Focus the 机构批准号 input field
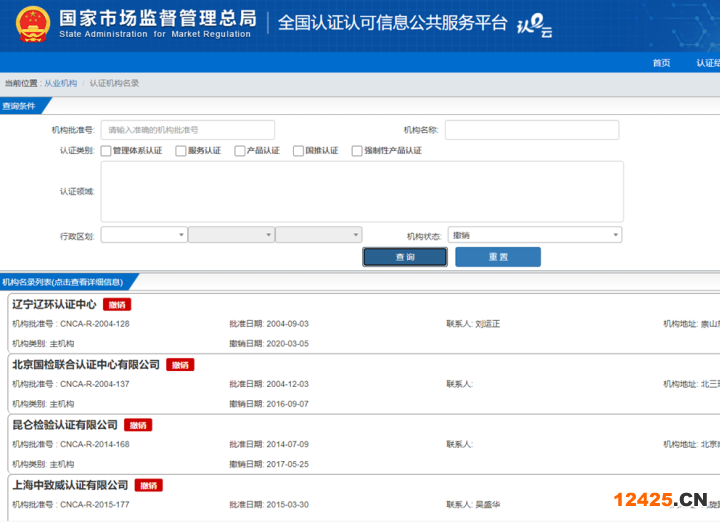 coord(174,130)
